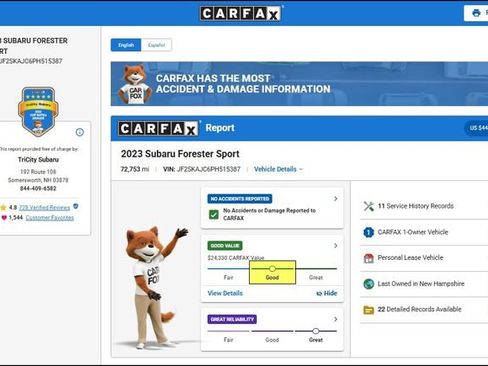Click the wrench service history icon

coord(369,206)
